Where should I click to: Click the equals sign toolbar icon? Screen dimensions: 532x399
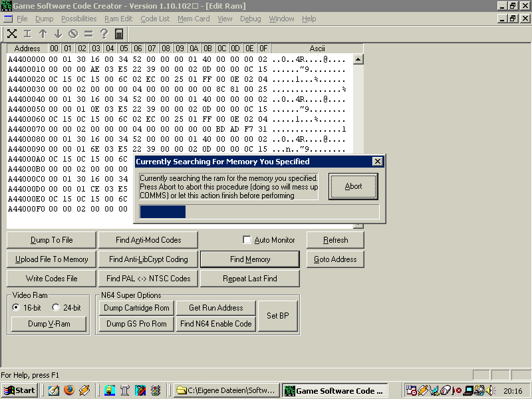pyautogui.click(x=88, y=34)
